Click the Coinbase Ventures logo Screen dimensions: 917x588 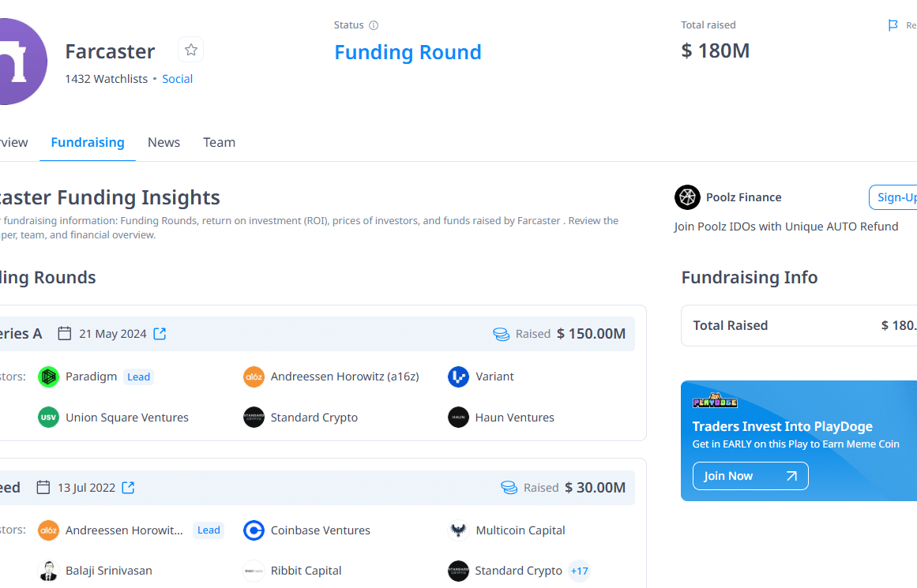click(x=254, y=530)
